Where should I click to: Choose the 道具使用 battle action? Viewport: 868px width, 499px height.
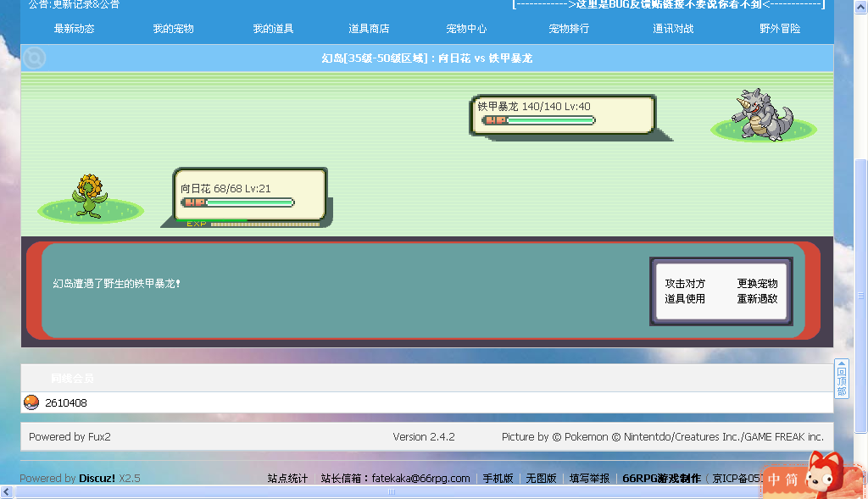[x=685, y=299]
